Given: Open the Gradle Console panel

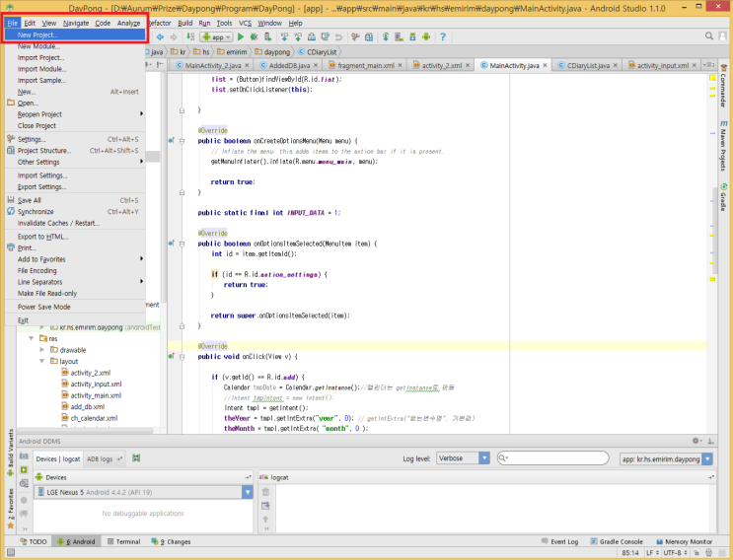Looking at the screenshot, I should click(x=617, y=542).
